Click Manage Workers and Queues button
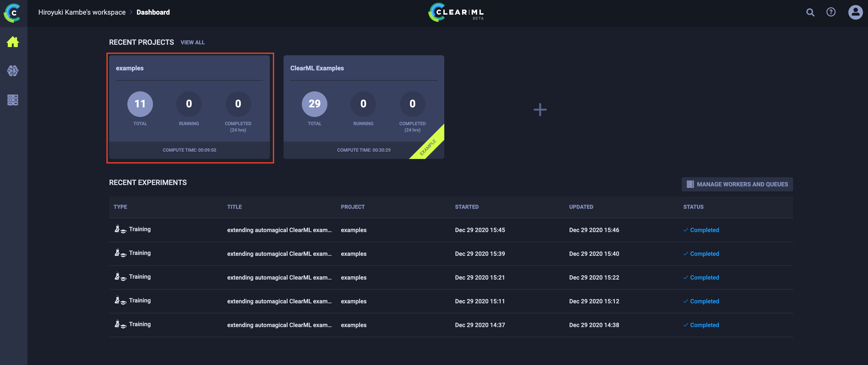The height and width of the screenshot is (365, 868). point(737,184)
